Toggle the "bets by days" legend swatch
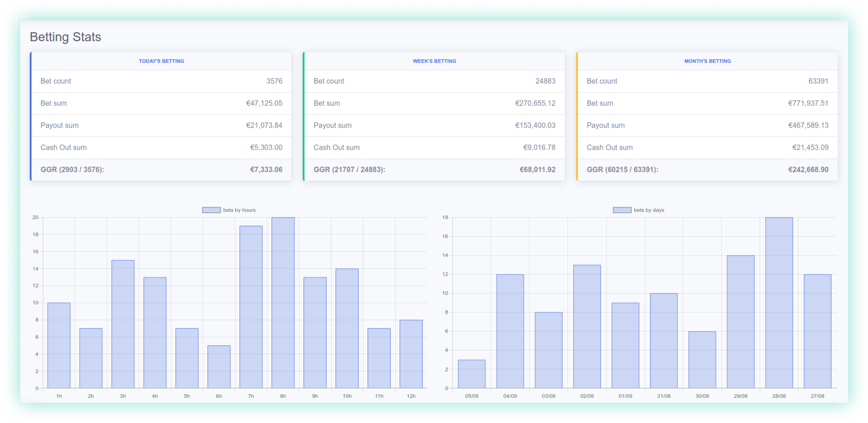The width and height of the screenshot is (868, 423). (621, 209)
